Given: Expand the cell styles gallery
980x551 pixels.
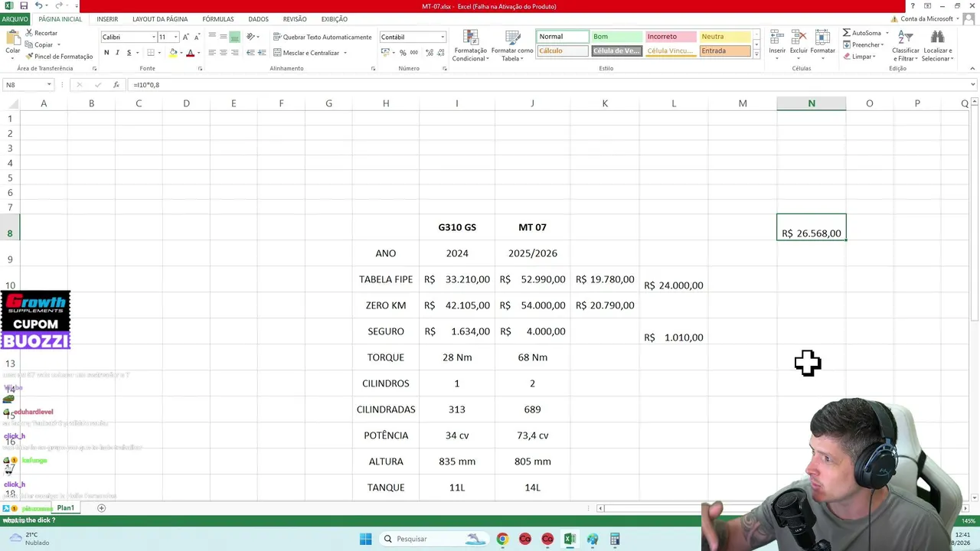Looking at the screenshot, I should tap(756, 54).
